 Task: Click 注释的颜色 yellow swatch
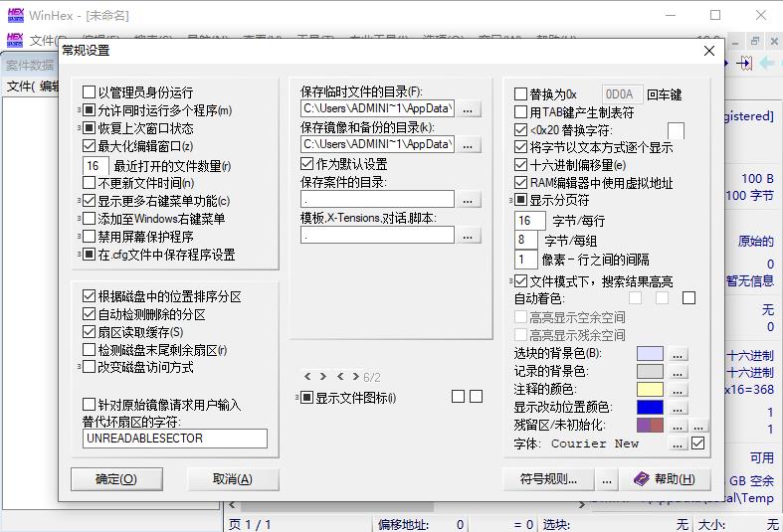pyautogui.click(x=650, y=389)
